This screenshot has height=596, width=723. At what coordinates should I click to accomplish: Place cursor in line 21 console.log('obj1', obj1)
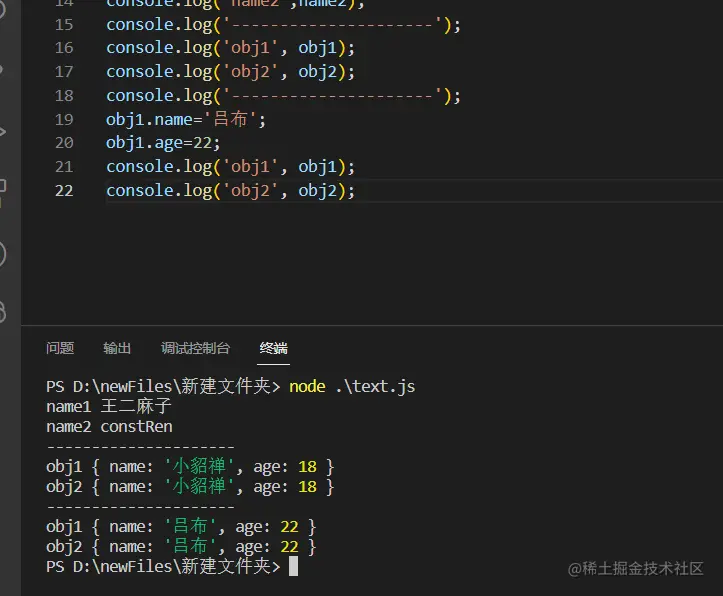point(231,167)
